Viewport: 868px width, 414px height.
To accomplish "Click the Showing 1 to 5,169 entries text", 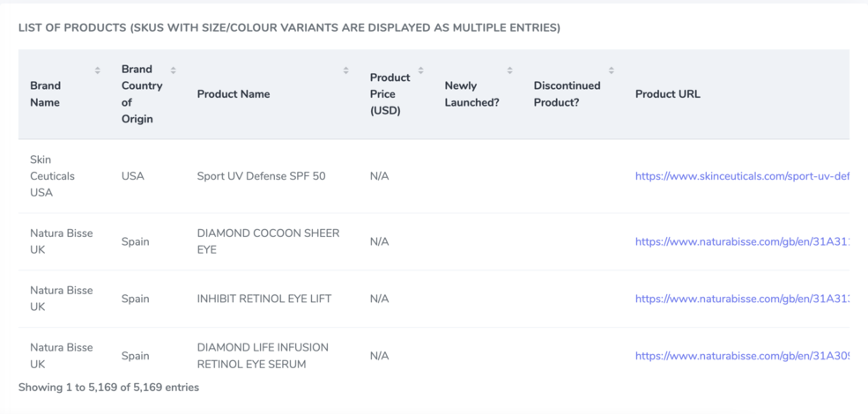I will coord(108,387).
